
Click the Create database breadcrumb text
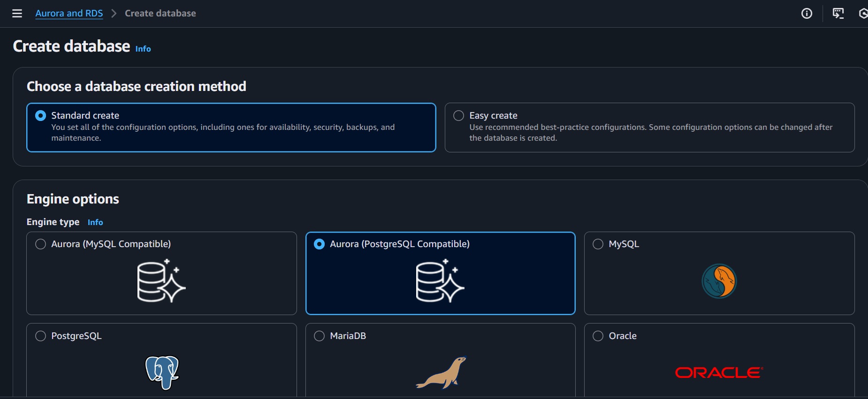coord(160,13)
